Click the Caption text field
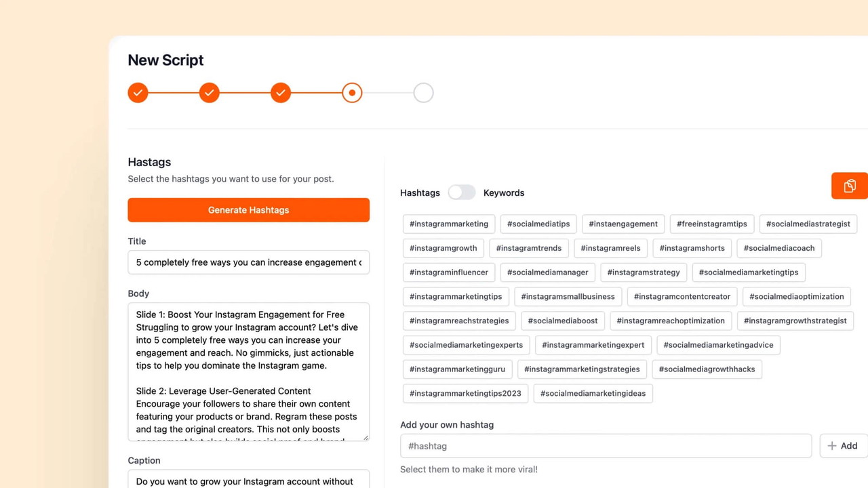This screenshot has height=488, width=868. tap(248, 480)
